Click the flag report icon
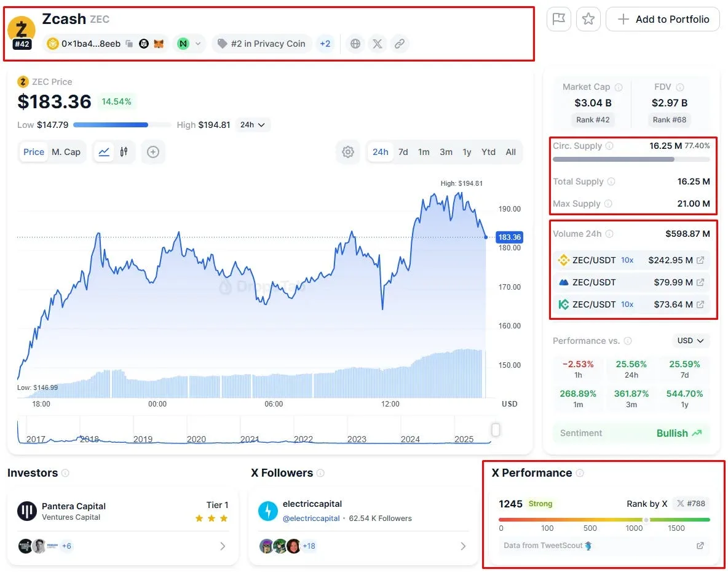This screenshot has width=728, height=572. point(558,19)
